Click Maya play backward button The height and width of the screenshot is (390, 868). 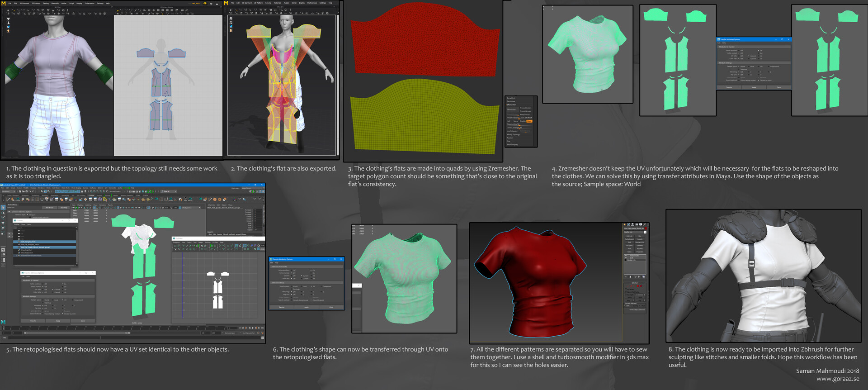pos(250,328)
